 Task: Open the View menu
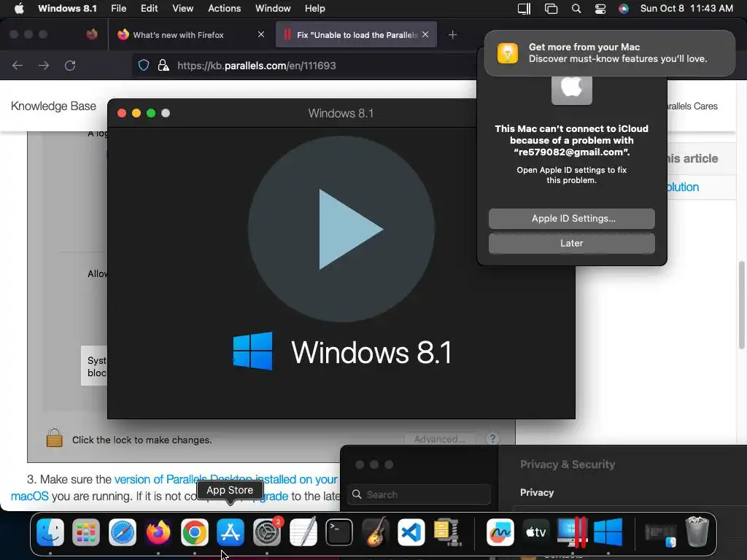[x=183, y=8]
